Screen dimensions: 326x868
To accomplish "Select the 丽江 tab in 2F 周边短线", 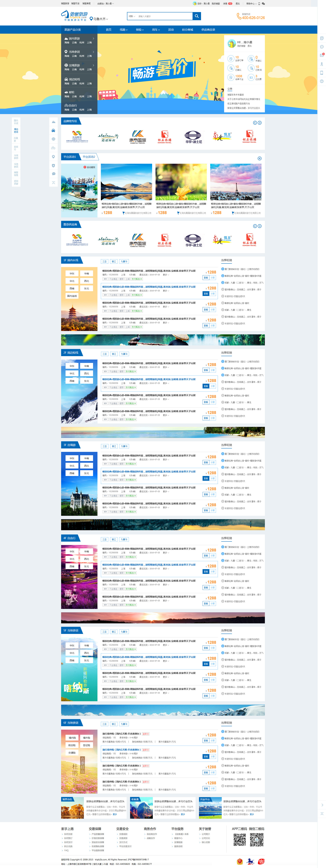I will 114,354.
